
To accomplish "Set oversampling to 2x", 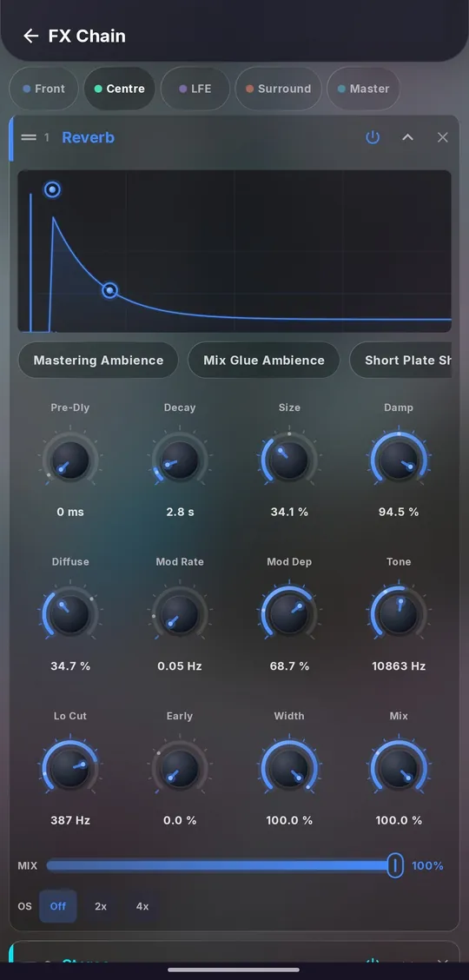I will pyautogui.click(x=101, y=906).
